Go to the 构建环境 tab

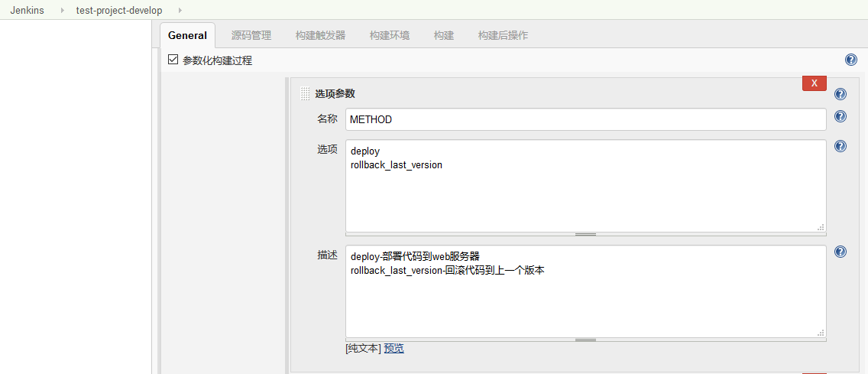389,35
